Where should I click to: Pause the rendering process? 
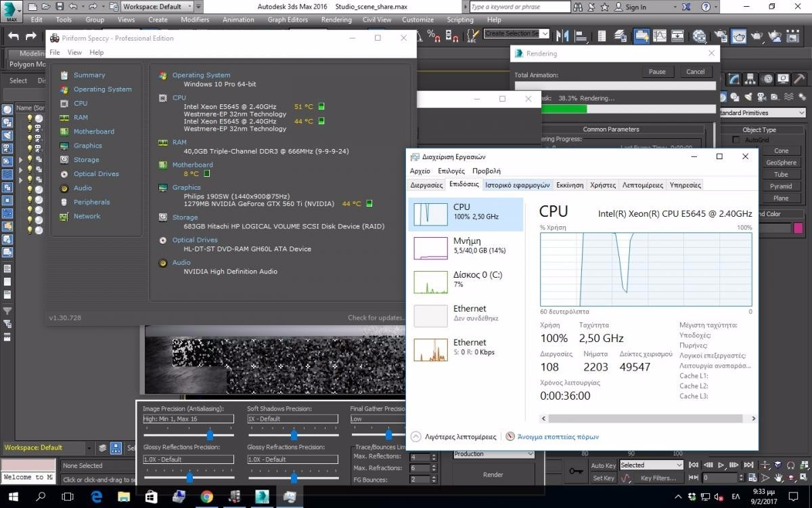[x=657, y=72]
